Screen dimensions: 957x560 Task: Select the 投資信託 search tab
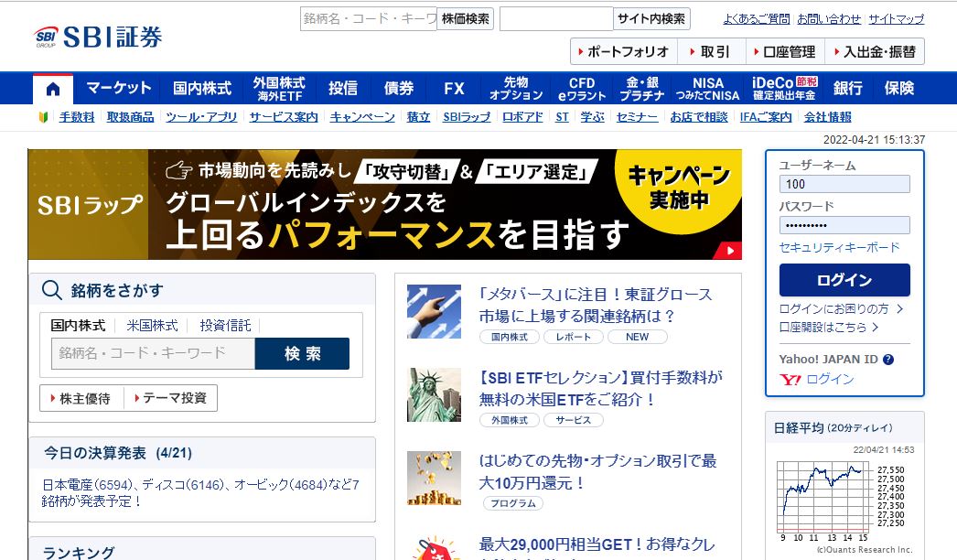point(225,325)
